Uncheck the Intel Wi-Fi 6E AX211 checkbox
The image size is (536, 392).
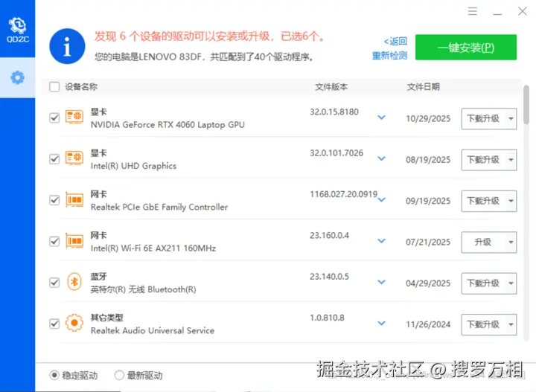point(54,242)
